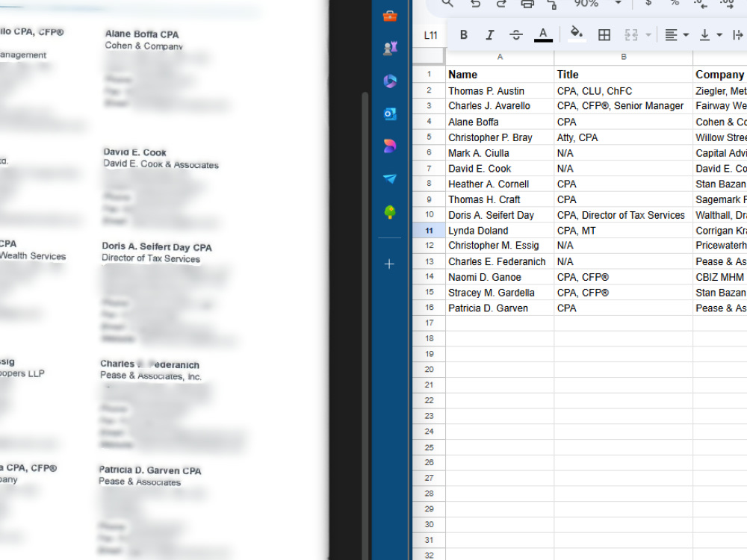747x560 pixels.
Task: Select cell CPA, CLU, ChFC
Action: (x=623, y=90)
